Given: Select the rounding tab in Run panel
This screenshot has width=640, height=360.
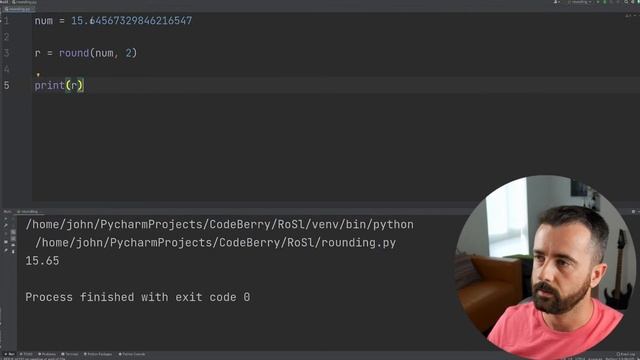Looking at the screenshot, I should [29, 211].
